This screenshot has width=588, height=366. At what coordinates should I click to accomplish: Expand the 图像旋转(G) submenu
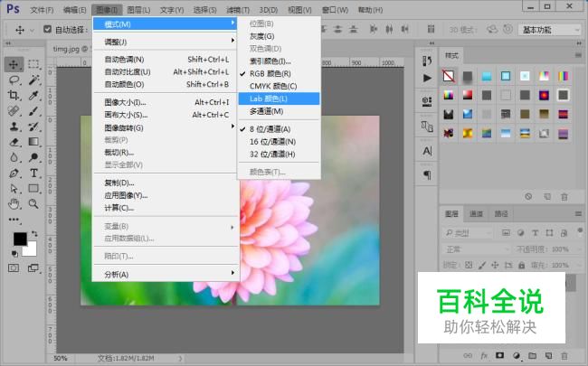166,127
